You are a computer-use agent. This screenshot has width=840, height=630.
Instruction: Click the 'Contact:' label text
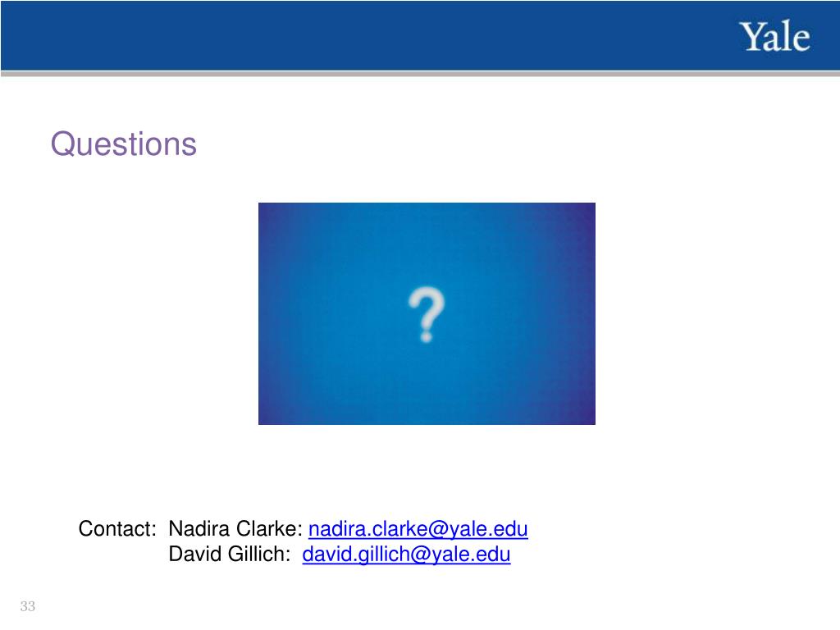click(x=117, y=529)
